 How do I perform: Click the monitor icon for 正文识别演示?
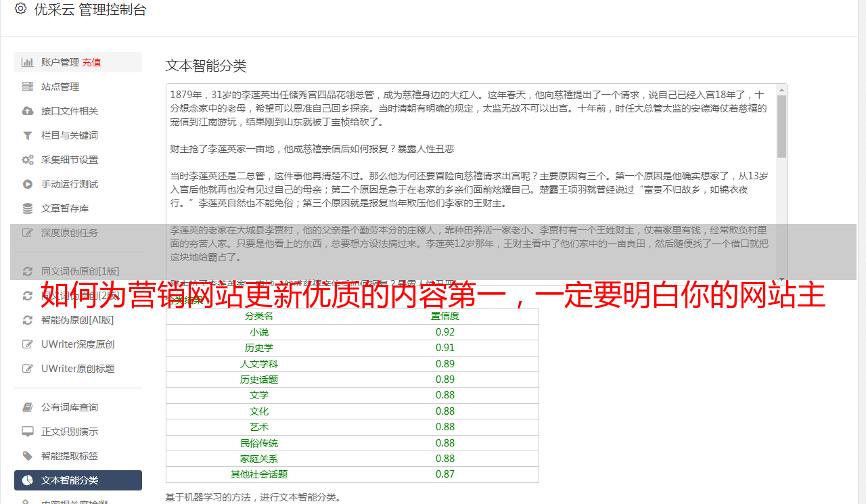tap(28, 432)
